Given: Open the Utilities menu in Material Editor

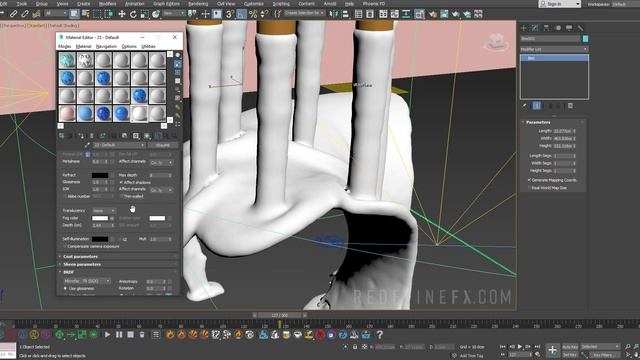Looking at the screenshot, I should [x=148, y=46].
